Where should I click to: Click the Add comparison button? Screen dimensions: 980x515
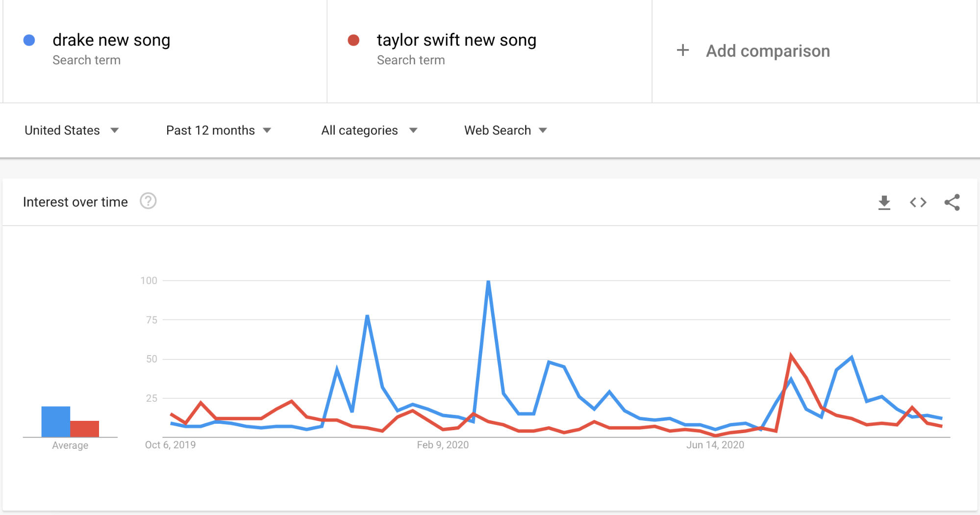pos(767,51)
